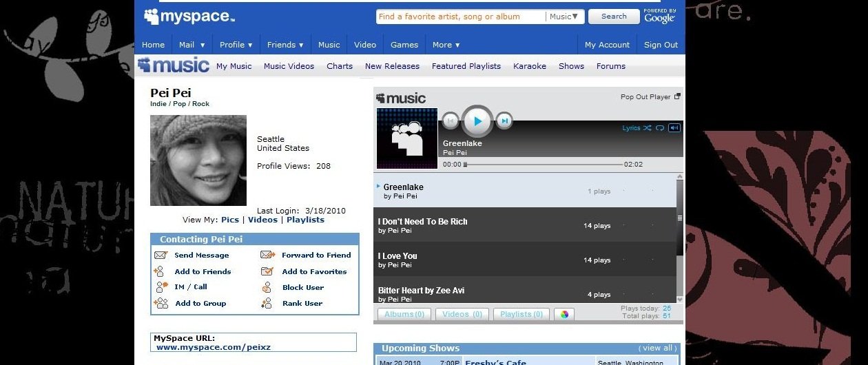
Task: Click the Pop Out Player icon
Action: (677, 96)
